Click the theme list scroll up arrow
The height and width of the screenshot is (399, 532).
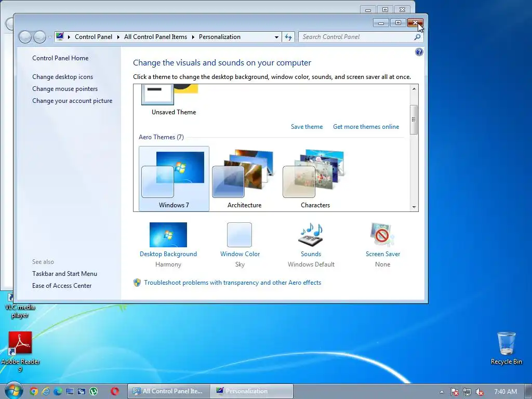414,89
